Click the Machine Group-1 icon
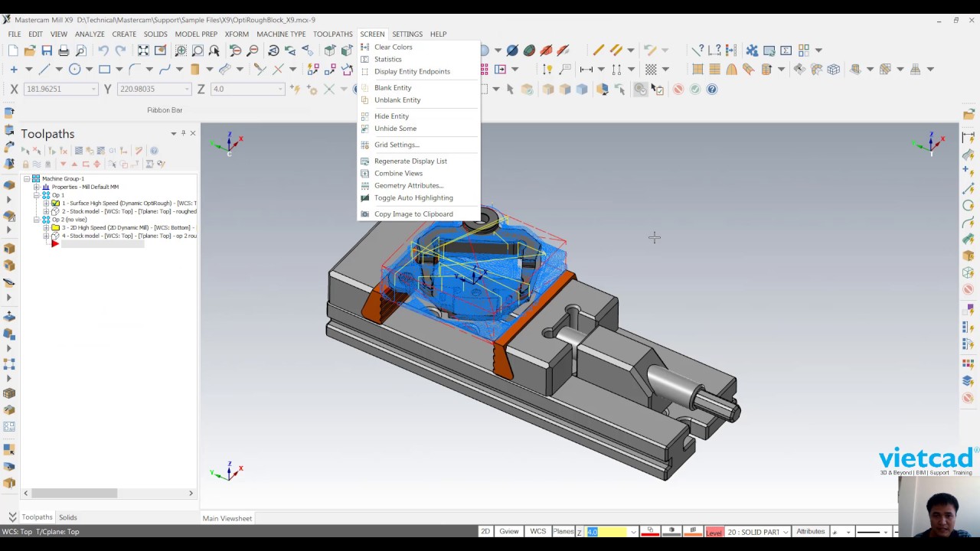This screenshot has height=551, width=980. coord(36,178)
